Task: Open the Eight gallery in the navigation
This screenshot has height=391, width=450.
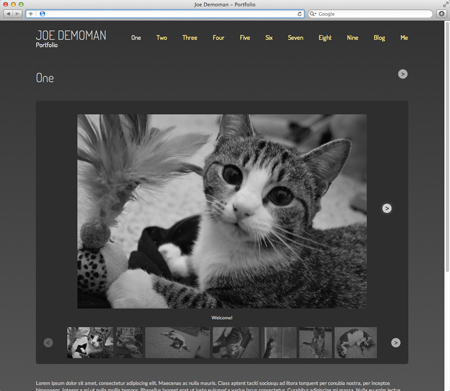Action: pos(325,38)
